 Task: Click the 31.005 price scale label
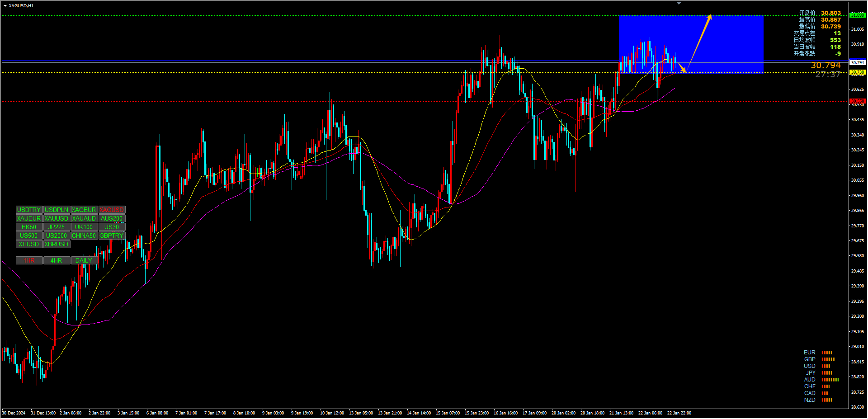tap(858, 29)
